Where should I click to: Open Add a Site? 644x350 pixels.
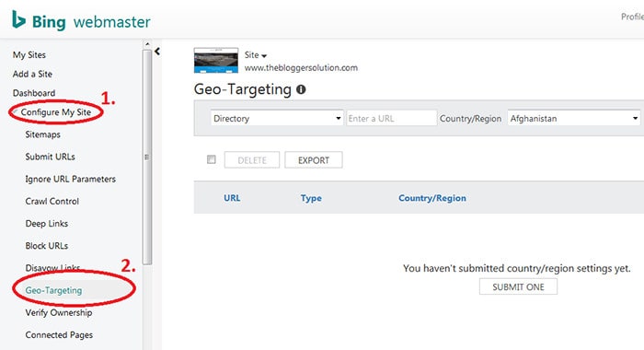click(32, 74)
